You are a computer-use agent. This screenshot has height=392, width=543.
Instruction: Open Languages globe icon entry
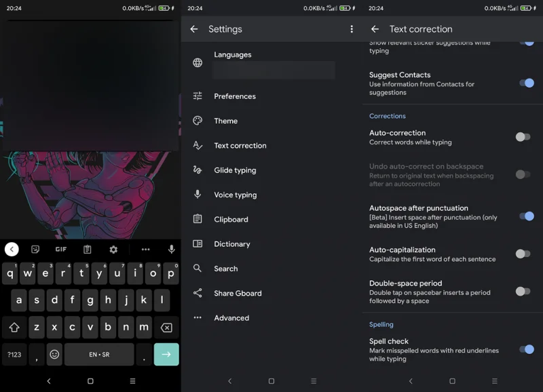(198, 62)
